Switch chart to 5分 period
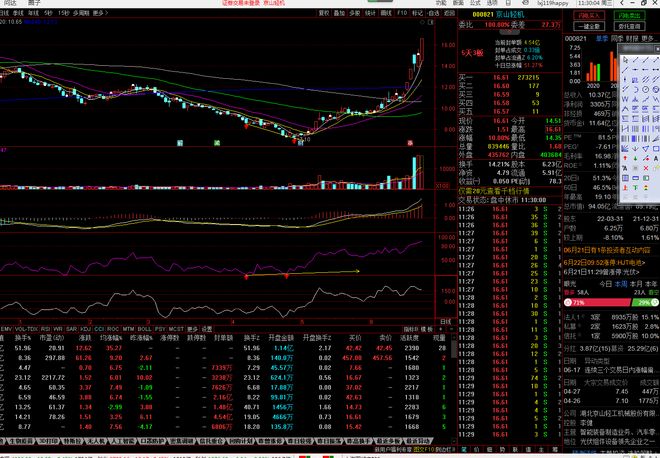 tap(47, 14)
